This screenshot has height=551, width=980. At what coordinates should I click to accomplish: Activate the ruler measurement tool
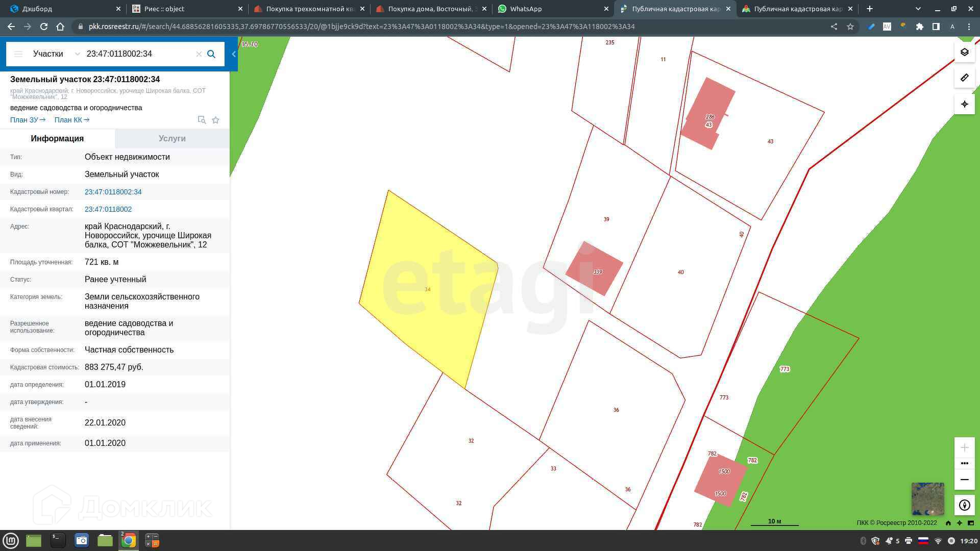(964, 78)
